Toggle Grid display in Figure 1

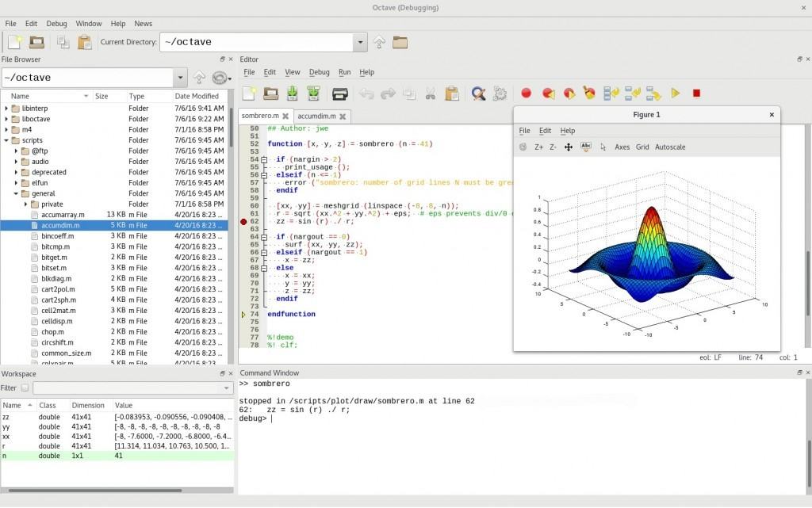(x=642, y=147)
